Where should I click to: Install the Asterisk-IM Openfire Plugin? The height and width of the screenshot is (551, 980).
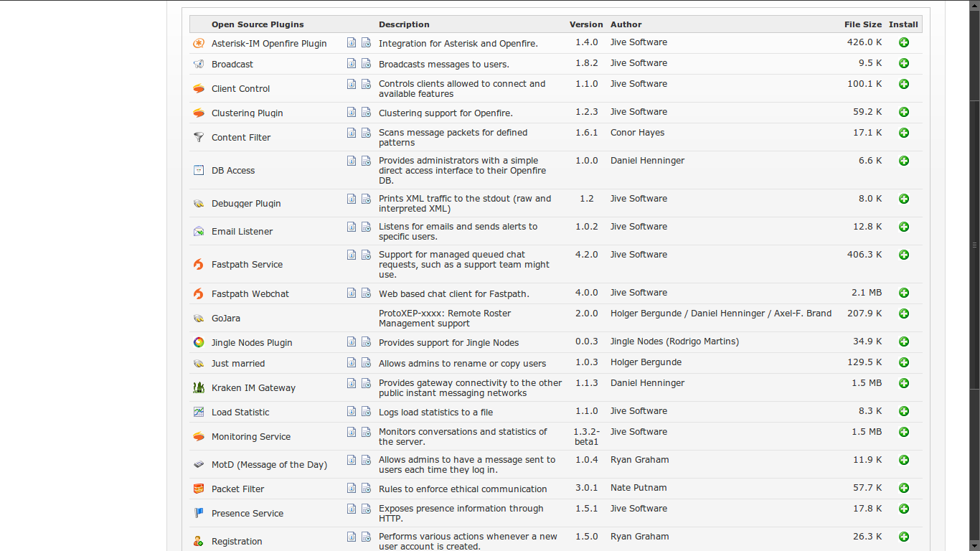[x=904, y=43]
